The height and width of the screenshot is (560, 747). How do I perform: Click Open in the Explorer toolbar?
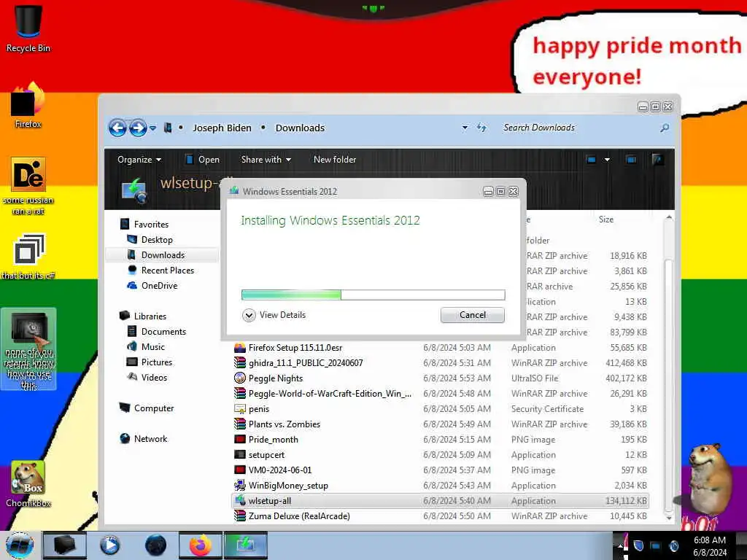coord(203,160)
